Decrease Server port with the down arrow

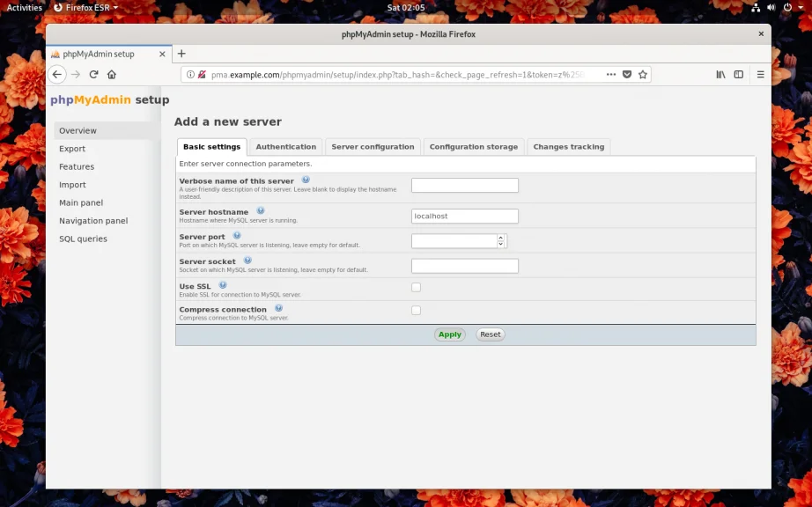pos(501,245)
